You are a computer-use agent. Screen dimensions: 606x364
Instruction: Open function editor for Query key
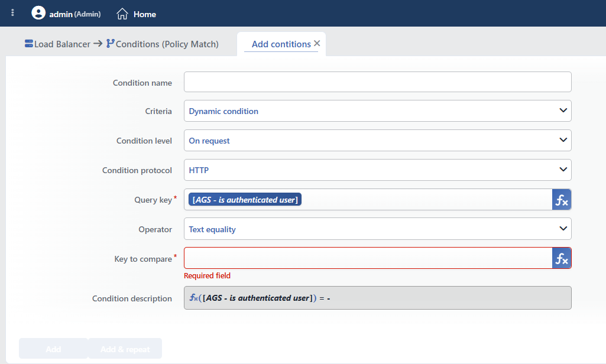point(562,200)
